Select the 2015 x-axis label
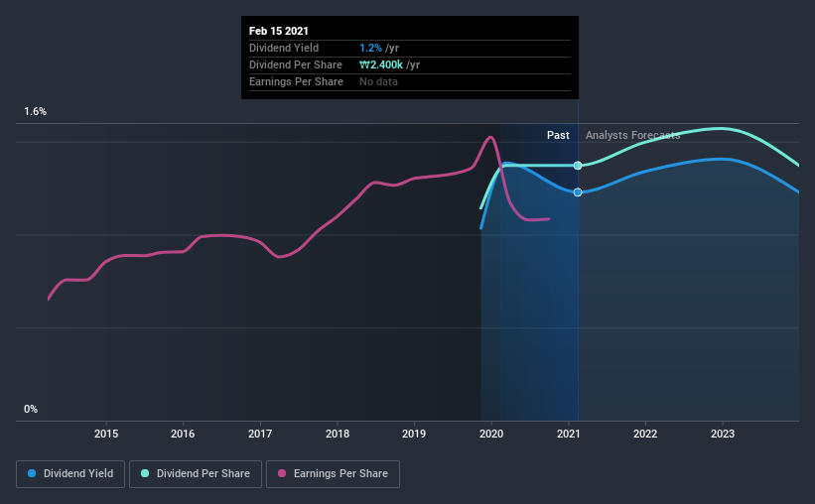Image resolution: width=815 pixels, height=504 pixels. [x=106, y=434]
